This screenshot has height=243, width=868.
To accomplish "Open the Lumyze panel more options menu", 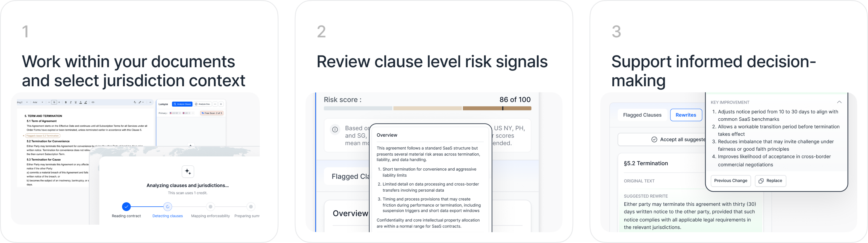I will click(x=215, y=104).
